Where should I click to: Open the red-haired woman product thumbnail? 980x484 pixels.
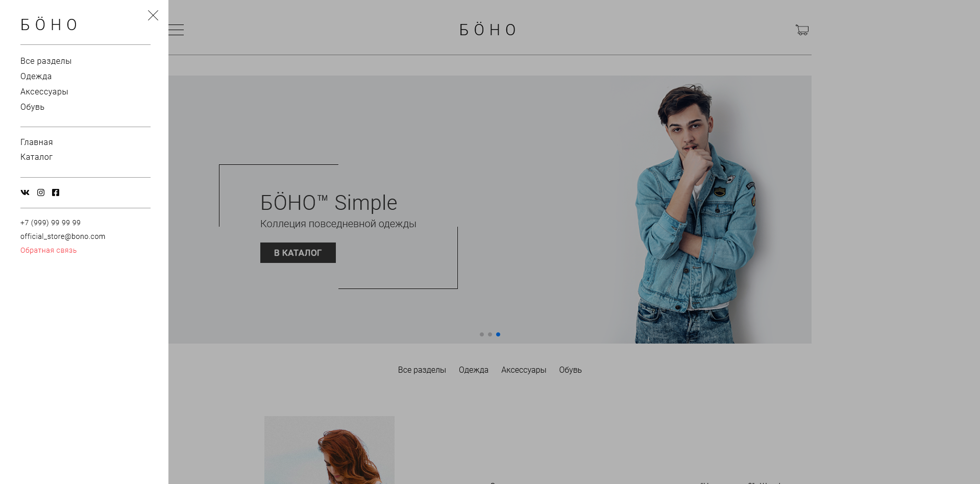pos(329,450)
